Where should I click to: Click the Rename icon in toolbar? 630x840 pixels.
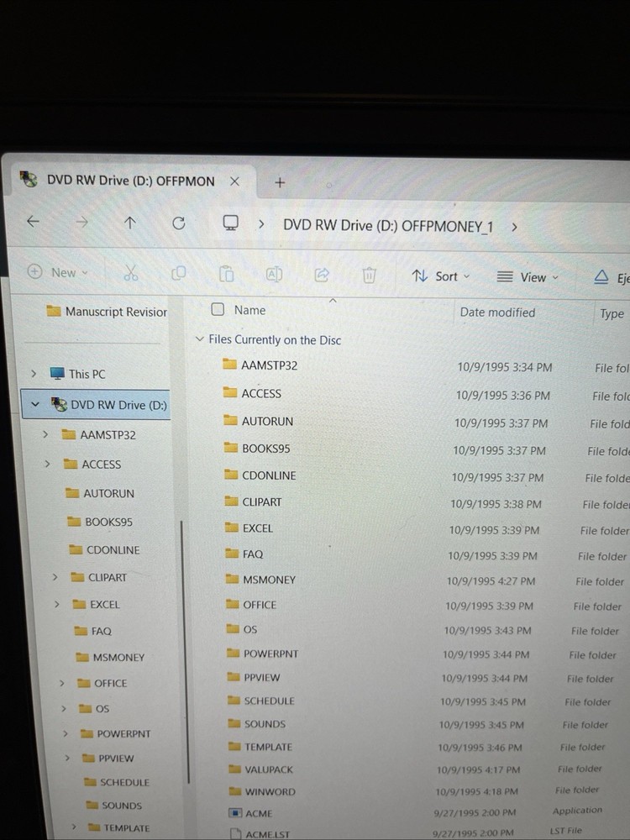274,275
